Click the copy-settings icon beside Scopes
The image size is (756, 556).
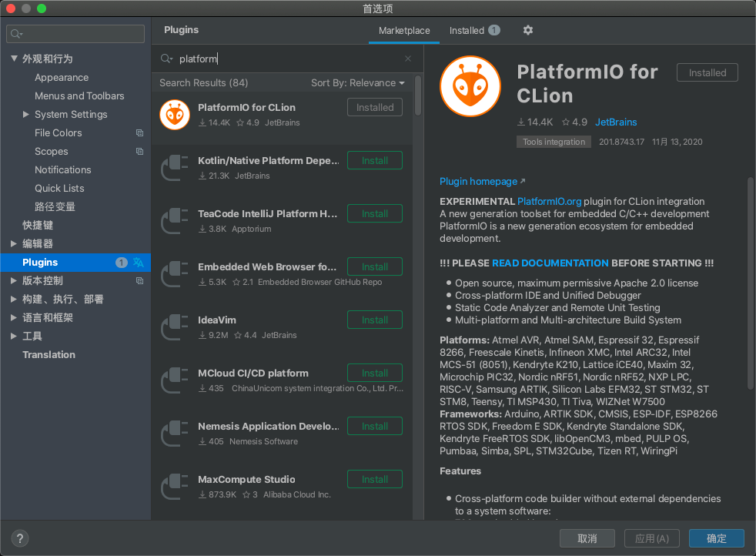tap(140, 152)
